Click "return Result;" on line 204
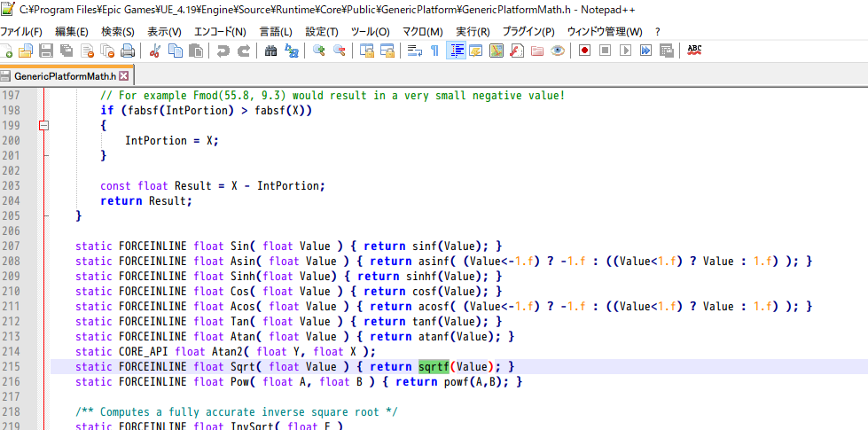Viewport: 868px width, 430px height. pos(146,201)
